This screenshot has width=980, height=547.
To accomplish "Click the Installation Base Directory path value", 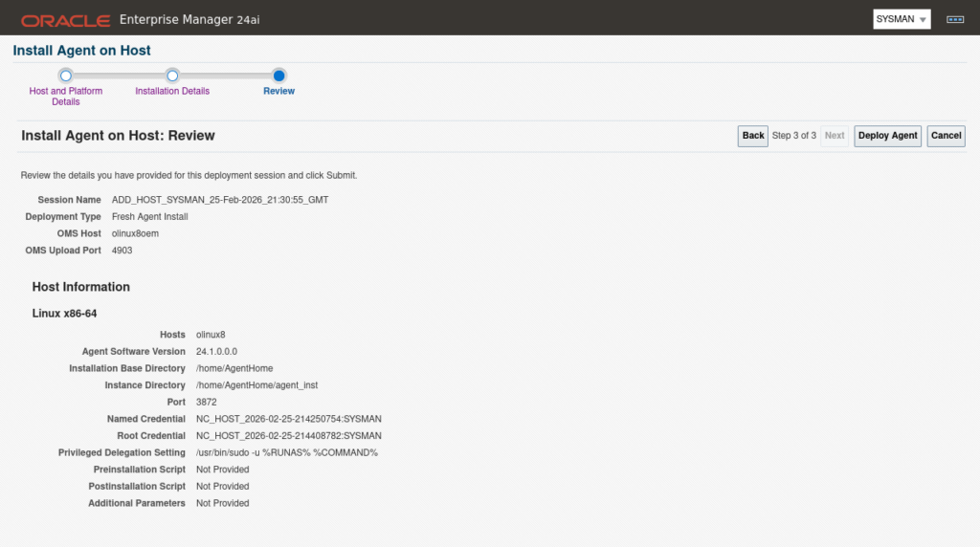I will coord(234,368).
